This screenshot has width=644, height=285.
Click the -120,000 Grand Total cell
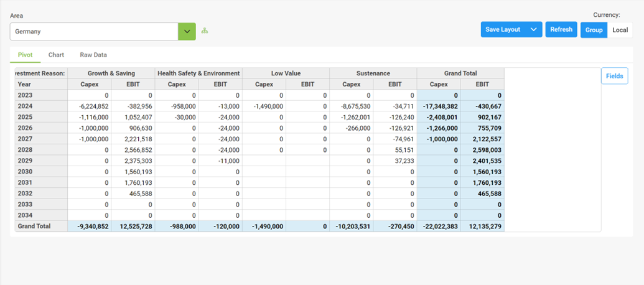coord(220,226)
